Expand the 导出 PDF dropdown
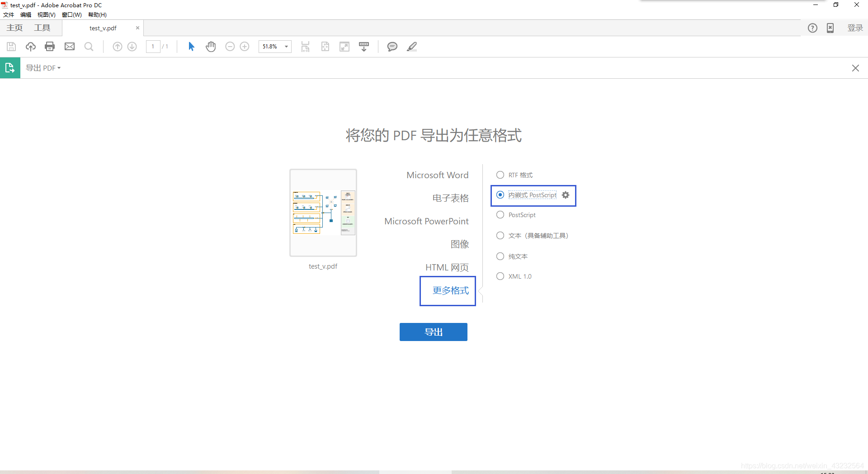This screenshot has height=474, width=868. click(x=43, y=68)
